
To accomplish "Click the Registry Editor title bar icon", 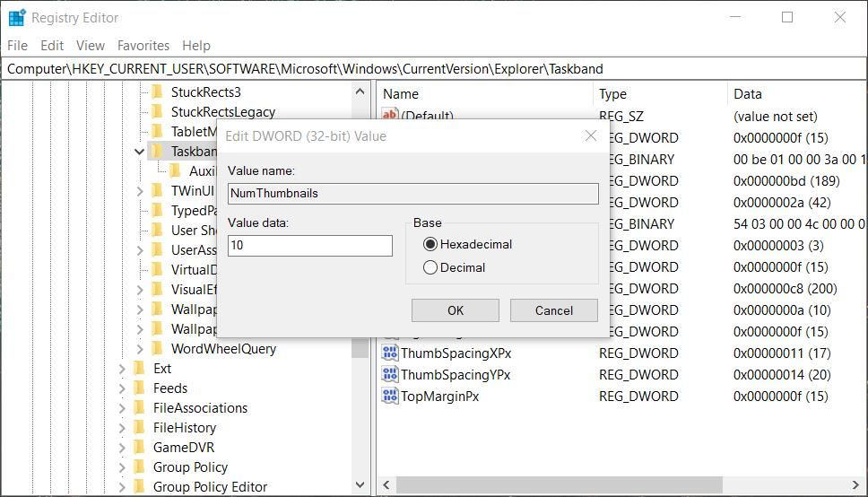I will point(17,17).
